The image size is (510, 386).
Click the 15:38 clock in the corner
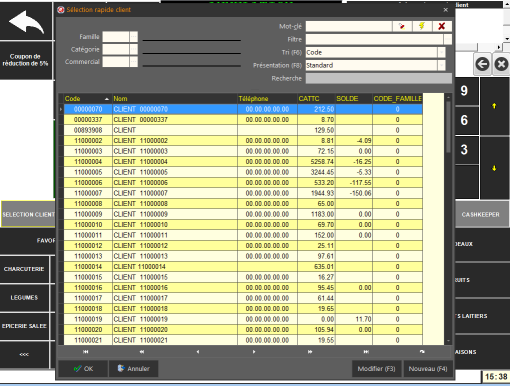[x=496, y=377]
